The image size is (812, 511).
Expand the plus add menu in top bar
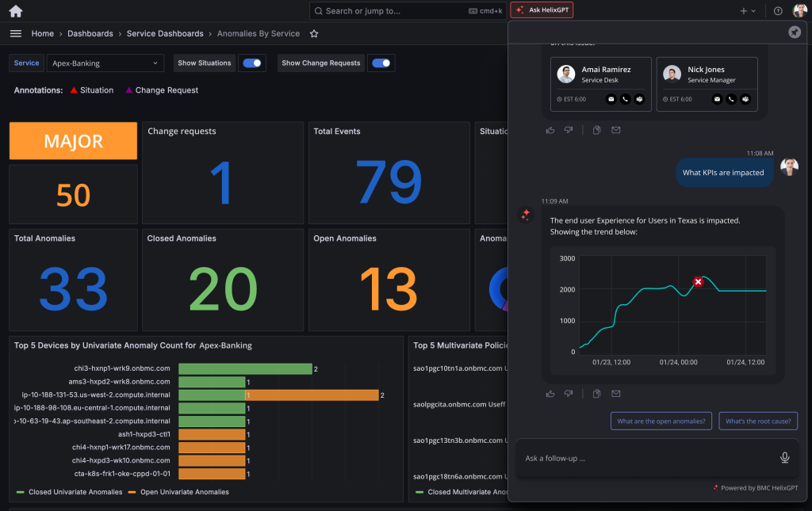747,11
